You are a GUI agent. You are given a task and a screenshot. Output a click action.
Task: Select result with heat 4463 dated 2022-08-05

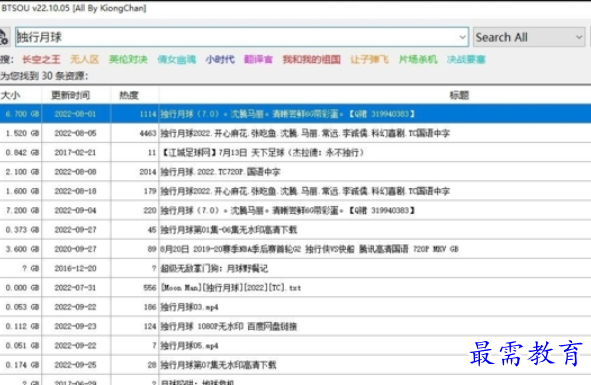tap(296, 133)
